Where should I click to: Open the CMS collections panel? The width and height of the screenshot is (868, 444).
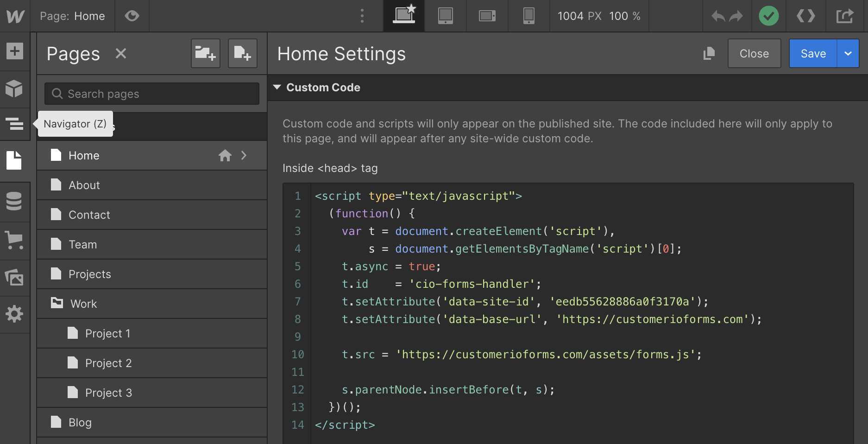coord(15,201)
